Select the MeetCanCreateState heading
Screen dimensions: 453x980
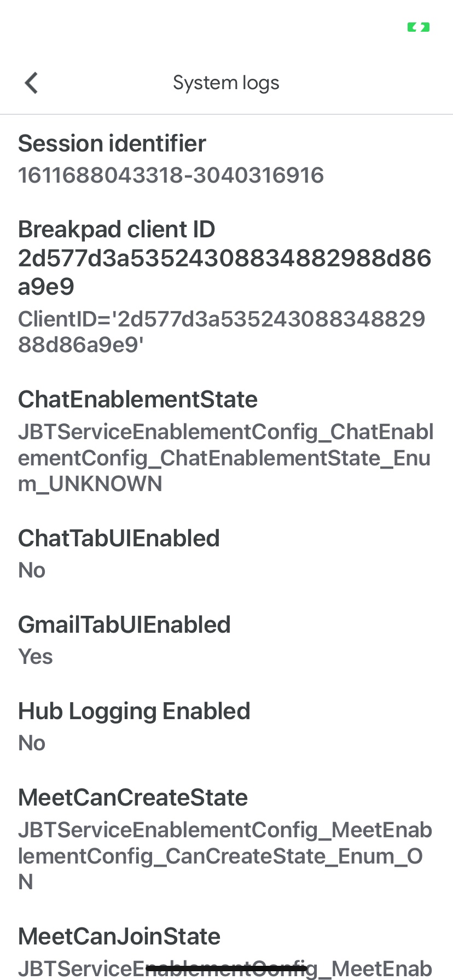pos(133,797)
